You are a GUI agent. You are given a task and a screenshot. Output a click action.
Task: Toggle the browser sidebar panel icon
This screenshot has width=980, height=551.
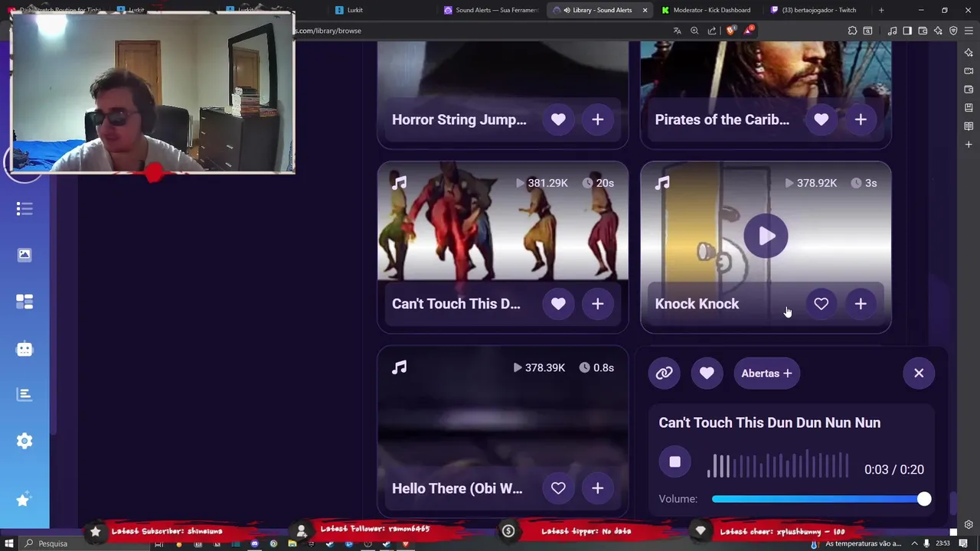click(x=907, y=31)
